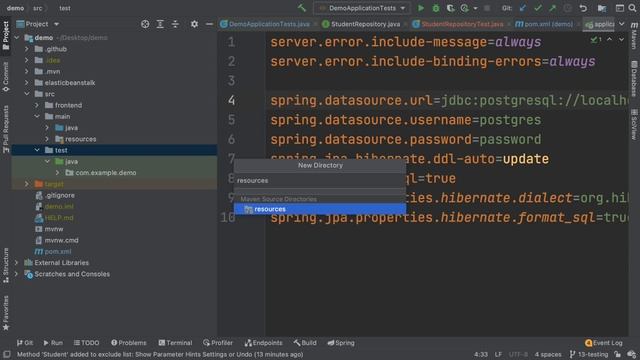Open dropdown arrow next to profiler run icon

coord(475,8)
